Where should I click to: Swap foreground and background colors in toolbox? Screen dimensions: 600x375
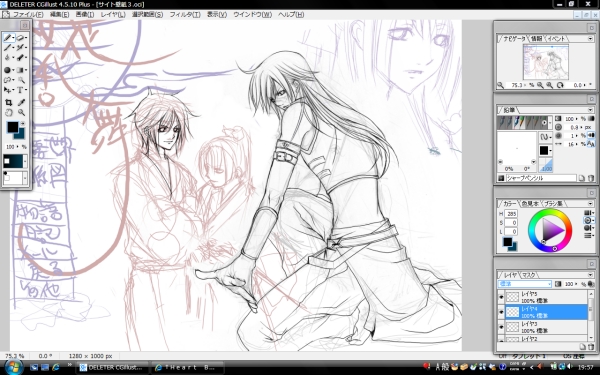pyautogui.click(x=22, y=124)
